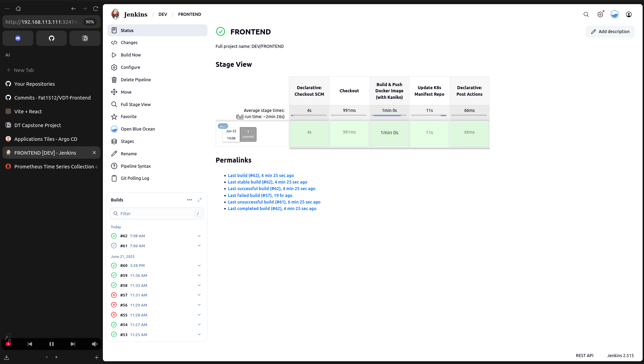Click the #62 build badge in Stage View
644x364 pixels.
tap(223, 126)
